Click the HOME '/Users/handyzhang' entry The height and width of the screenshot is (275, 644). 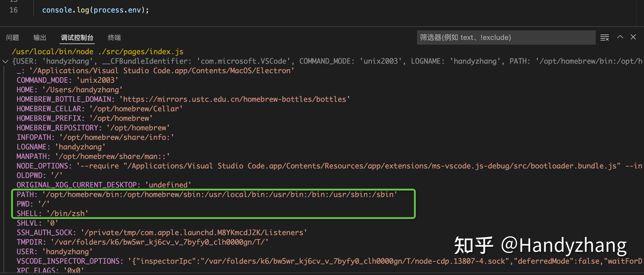70,90
